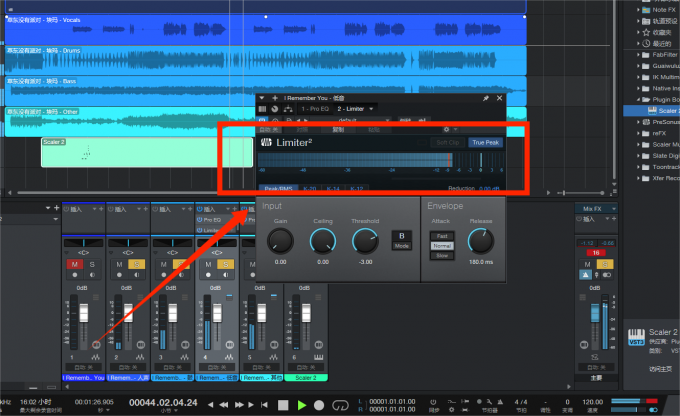Viewport: 680px width, 416px height.
Task: Open the plugin window menu arrow at top-left
Action: 262,98
